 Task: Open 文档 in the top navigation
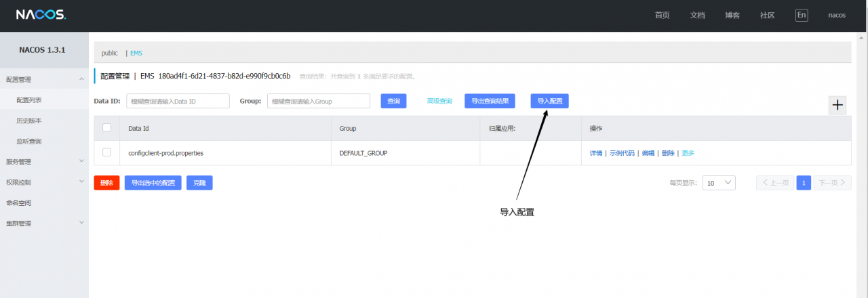[697, 15]
